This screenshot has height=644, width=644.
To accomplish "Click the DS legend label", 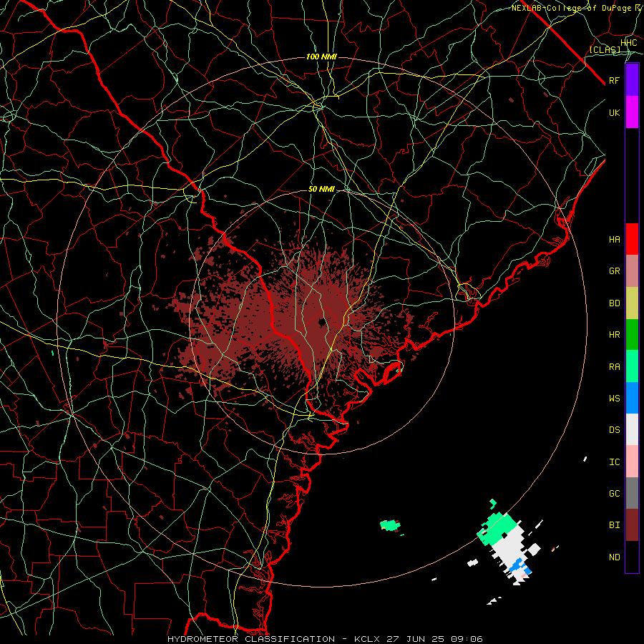I will point(615,430).
